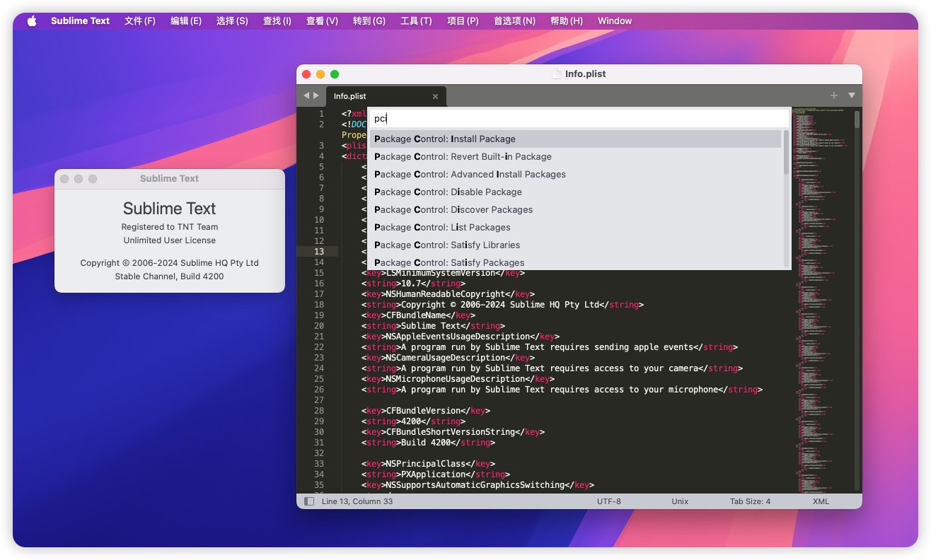Open the tab list dropdown arrow
931x560 pixels.
pyautogui.click(x=852, y=95)
